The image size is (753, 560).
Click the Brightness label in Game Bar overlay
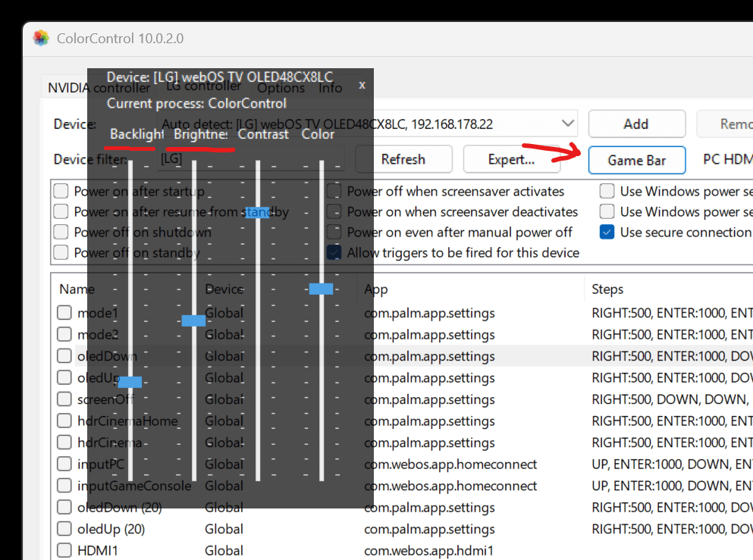click(201, 134)
